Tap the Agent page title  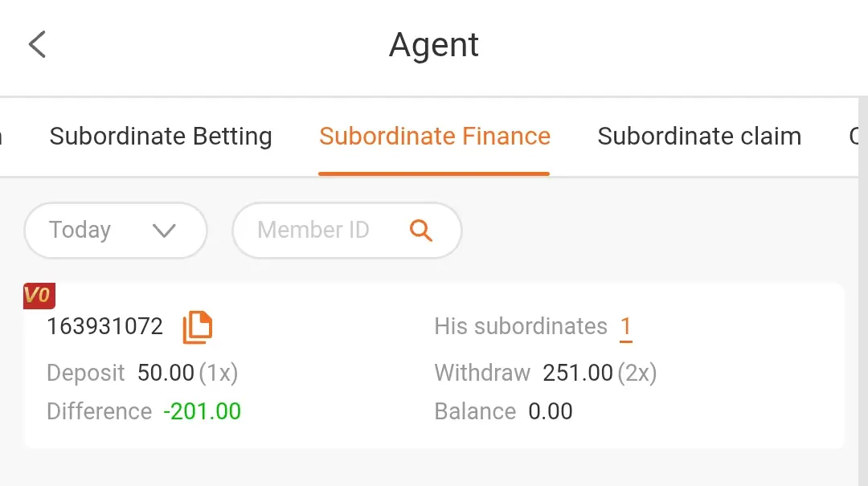(x=434, y=45)
